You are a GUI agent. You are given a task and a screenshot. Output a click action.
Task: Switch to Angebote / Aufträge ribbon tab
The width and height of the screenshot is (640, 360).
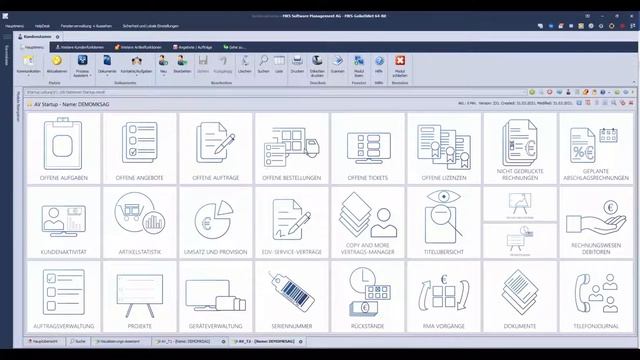click(x=193, y=47)
